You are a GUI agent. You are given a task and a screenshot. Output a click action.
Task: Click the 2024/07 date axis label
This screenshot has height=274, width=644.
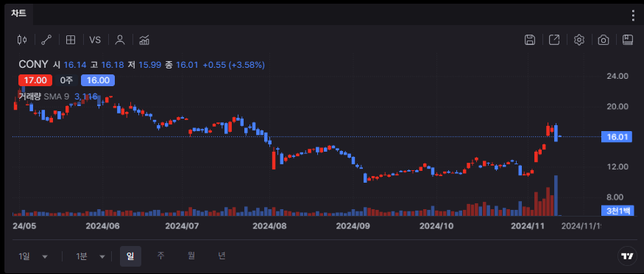[x=182, y=226]
